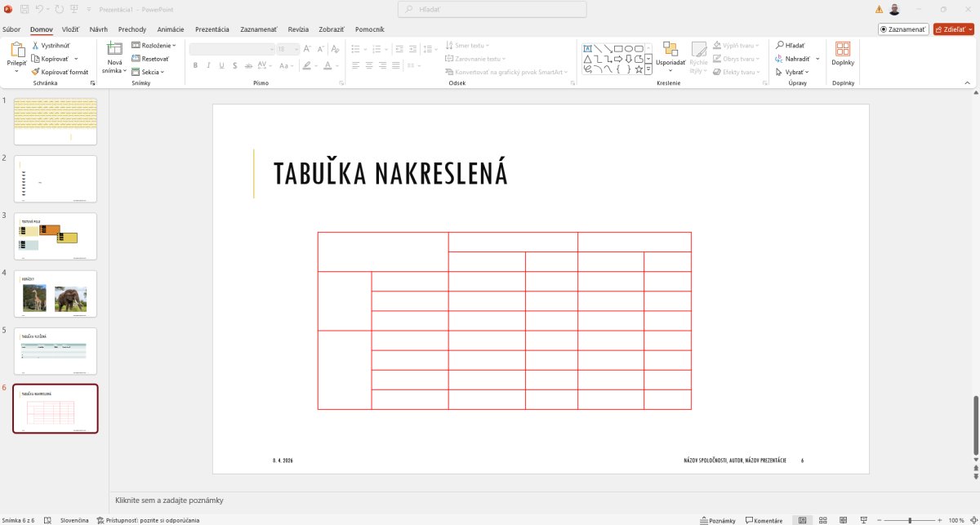Click the Nová snímka icon
The image size is (980, 525).
tap(115, 49)
